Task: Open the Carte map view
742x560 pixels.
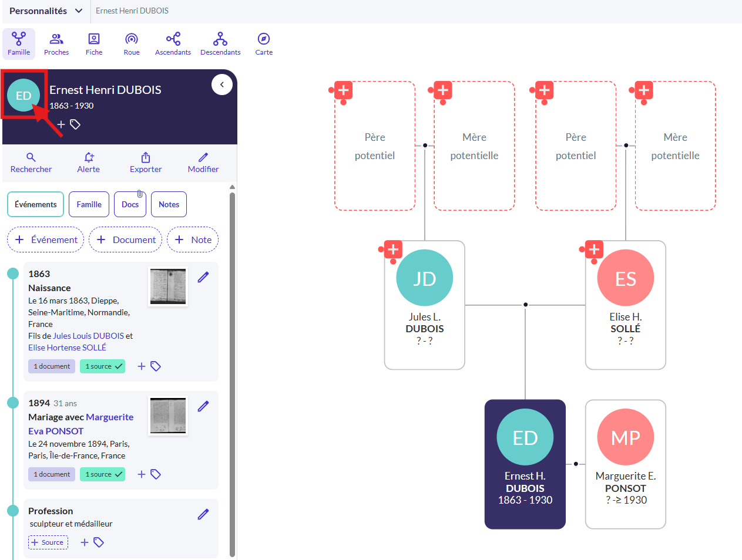Action: 264,43
